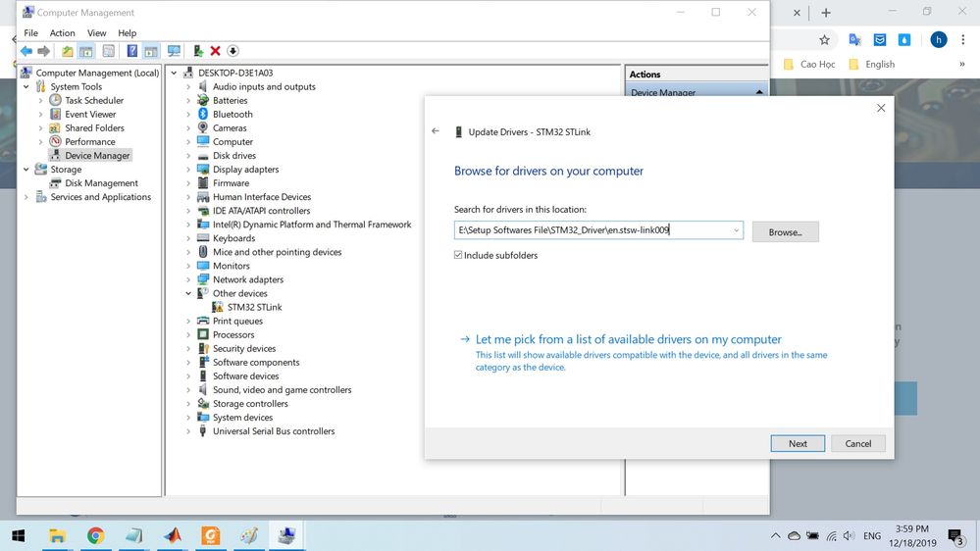This screenshot has width=980, height=551.
Task: Click the back arrow in Update Drivers dialog
Action: [x=436, y=131]
